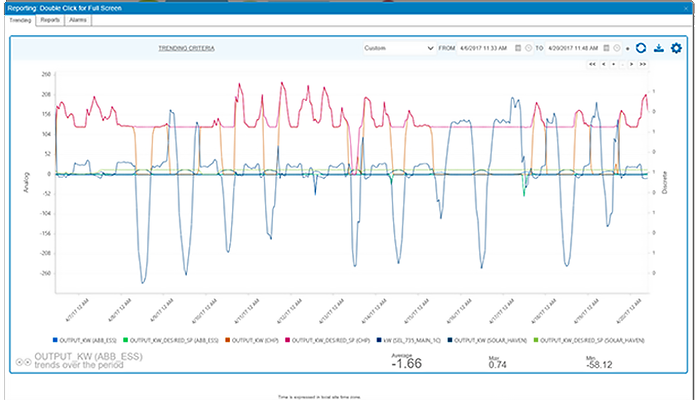Click the Min value -58.12

(x=599, y=365)
